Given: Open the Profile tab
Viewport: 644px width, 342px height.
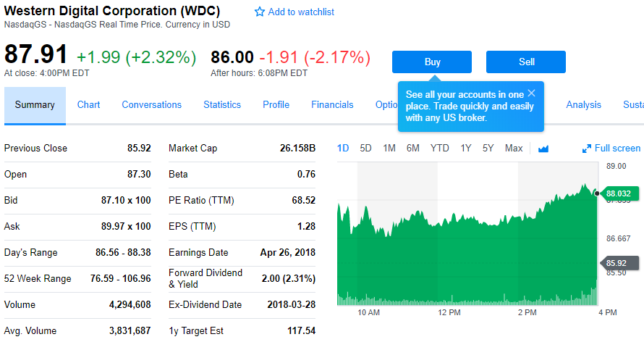Looking at the screenshot, I should pyautogui.click(x=276, y=105).
